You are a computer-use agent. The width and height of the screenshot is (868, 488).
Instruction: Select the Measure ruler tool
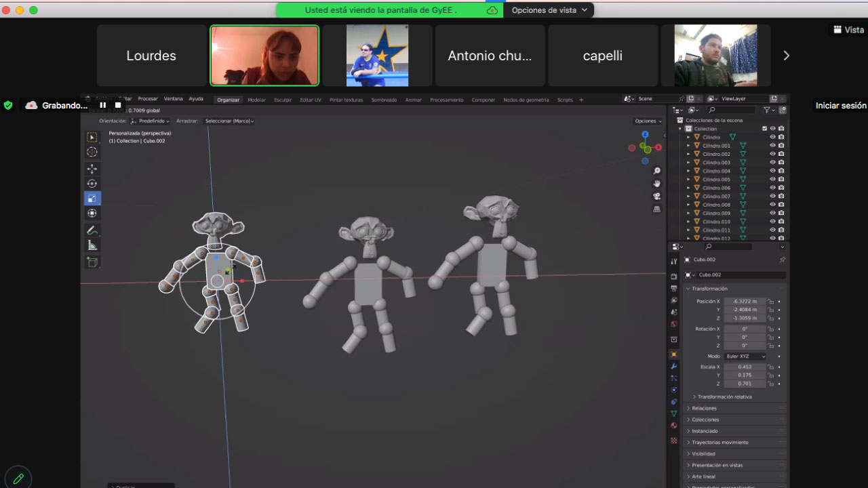click(x=92, y=245)
